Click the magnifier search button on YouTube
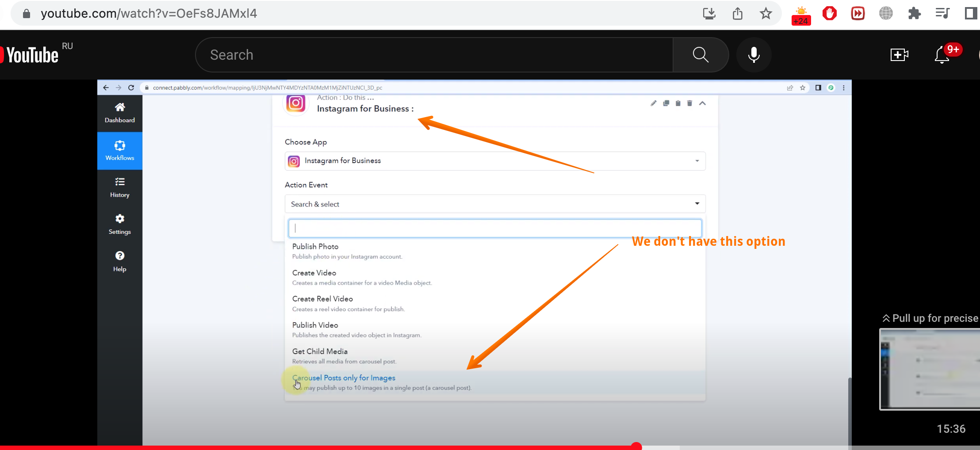The image size is (980, 450). pyautogui.click(x=701, y=55)
